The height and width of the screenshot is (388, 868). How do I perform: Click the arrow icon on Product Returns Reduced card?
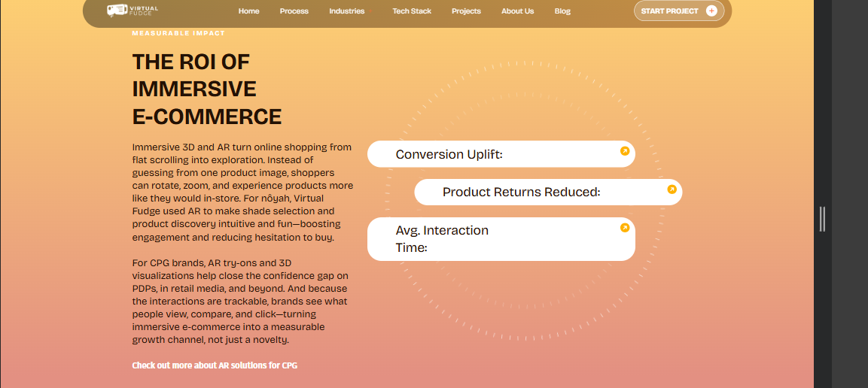click(672, 189)
